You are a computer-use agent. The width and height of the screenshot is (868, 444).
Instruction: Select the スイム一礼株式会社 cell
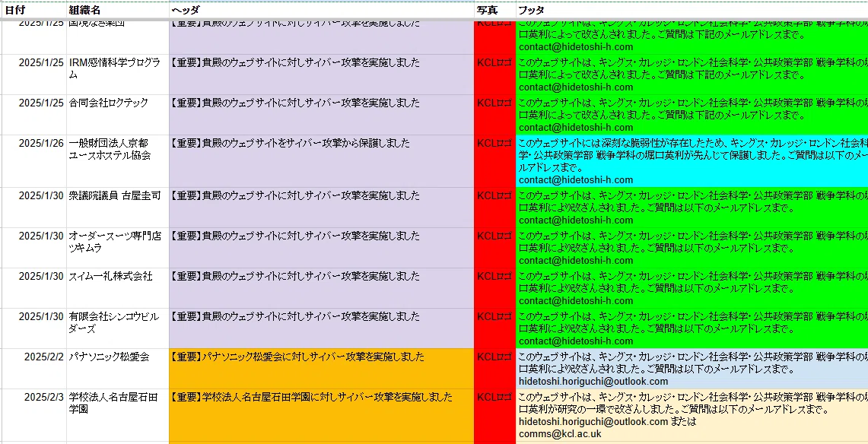click(x=117, y=289)
